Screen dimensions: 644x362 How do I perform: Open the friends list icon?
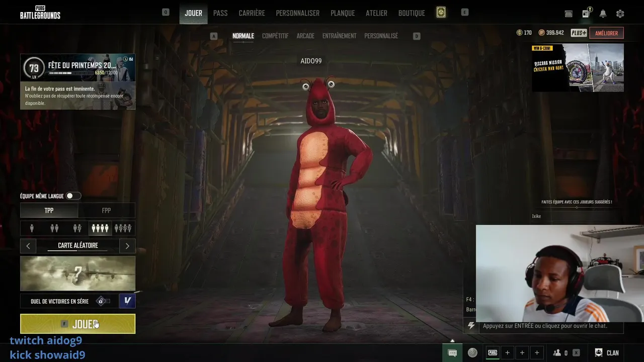click(x=557, y=353)
